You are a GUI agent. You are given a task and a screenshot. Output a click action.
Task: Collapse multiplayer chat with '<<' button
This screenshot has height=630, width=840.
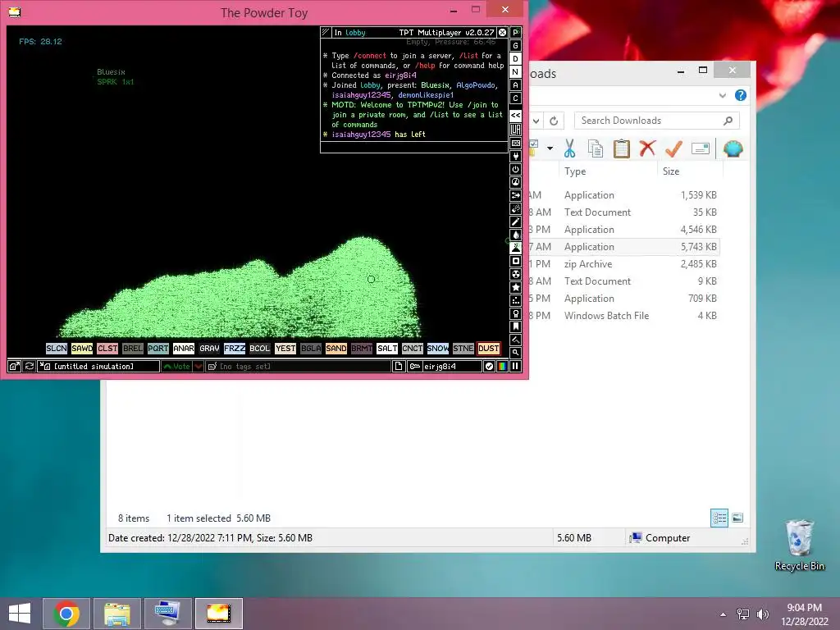pos(515,115)
